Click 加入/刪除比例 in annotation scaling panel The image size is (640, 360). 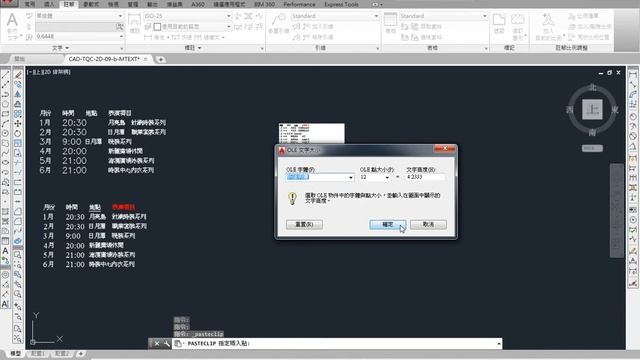click(x=590, y=27)
